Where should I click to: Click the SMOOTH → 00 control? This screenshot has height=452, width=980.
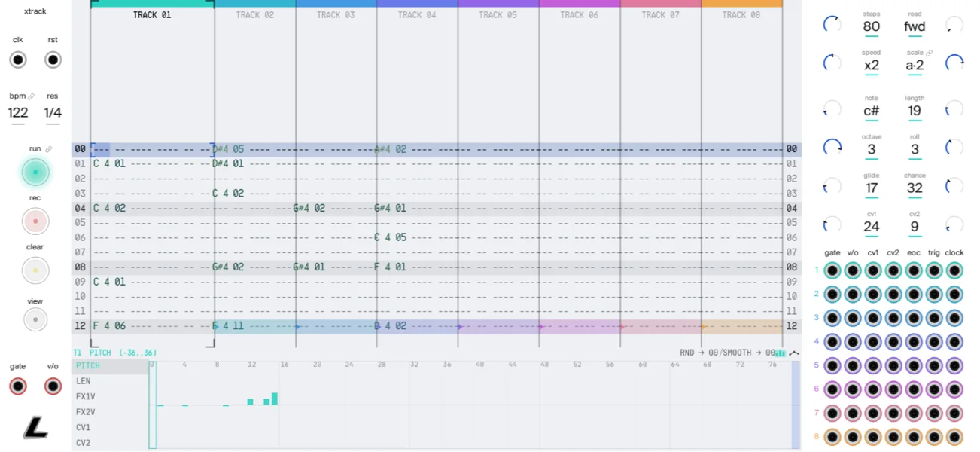click(x=748, y=353)
